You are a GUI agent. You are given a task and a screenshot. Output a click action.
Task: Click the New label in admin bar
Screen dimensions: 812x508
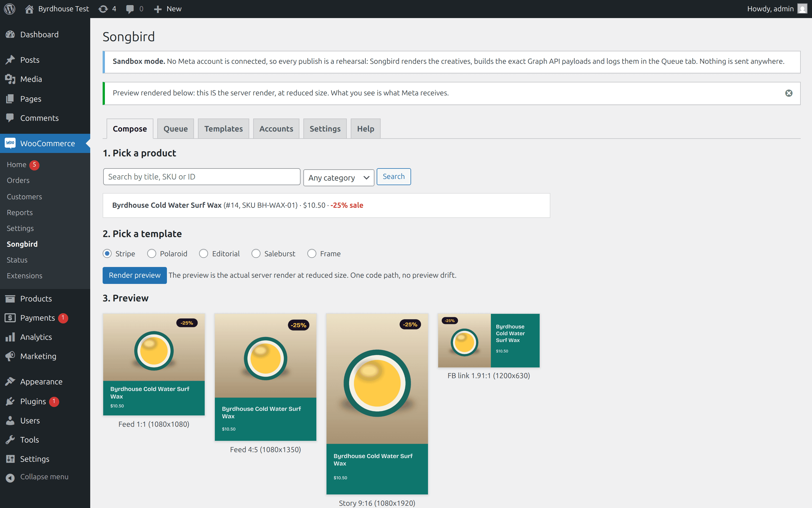(174, 9)
